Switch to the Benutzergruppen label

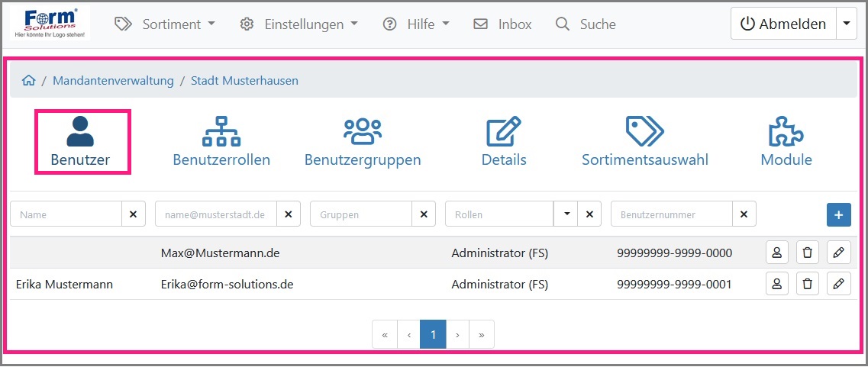pyautogui.click(x=363, y=160)
